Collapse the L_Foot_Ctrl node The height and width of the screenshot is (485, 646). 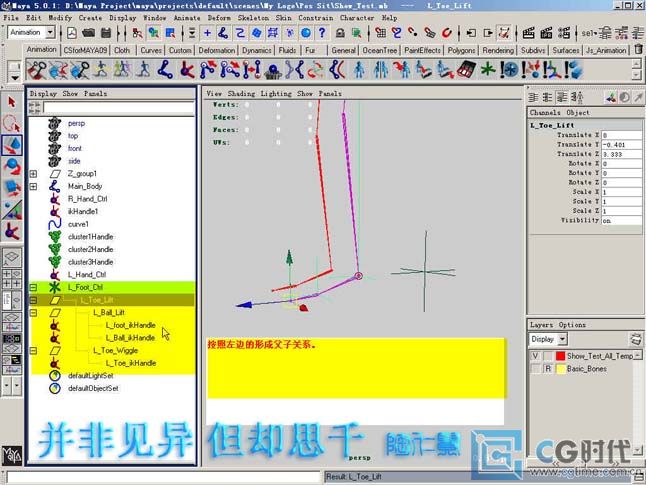click(33, 287)
